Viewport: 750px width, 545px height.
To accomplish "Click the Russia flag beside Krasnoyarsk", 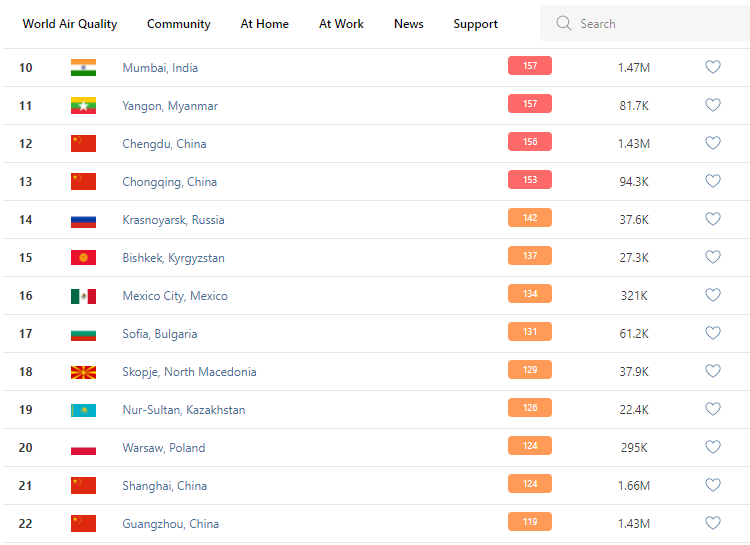I will click(83, 220).
